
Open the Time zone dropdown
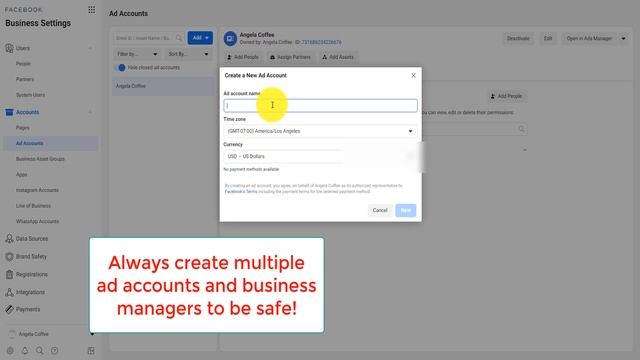coord(320,131)
